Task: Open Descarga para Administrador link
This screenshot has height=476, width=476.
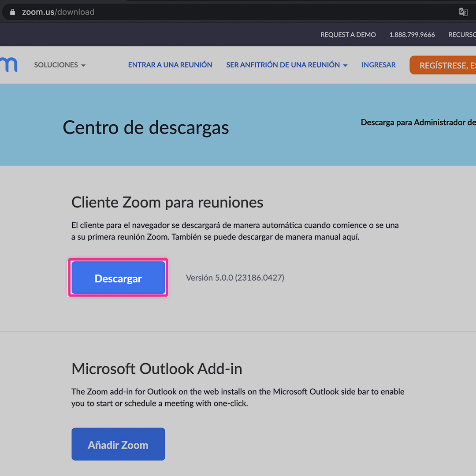Action: click(418, 123)
